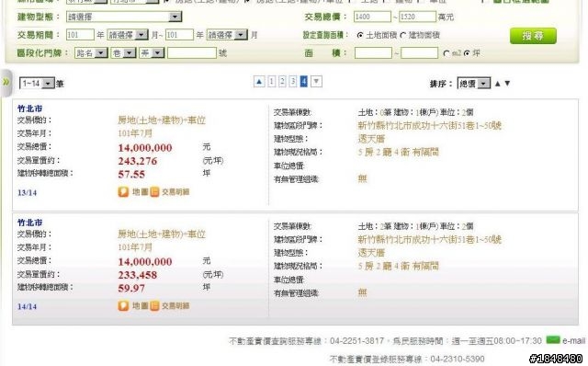This screenshot has width=588, height=366.
Task: Open the 1~14 records range dropdown
Action: click(x=37, y=83)
